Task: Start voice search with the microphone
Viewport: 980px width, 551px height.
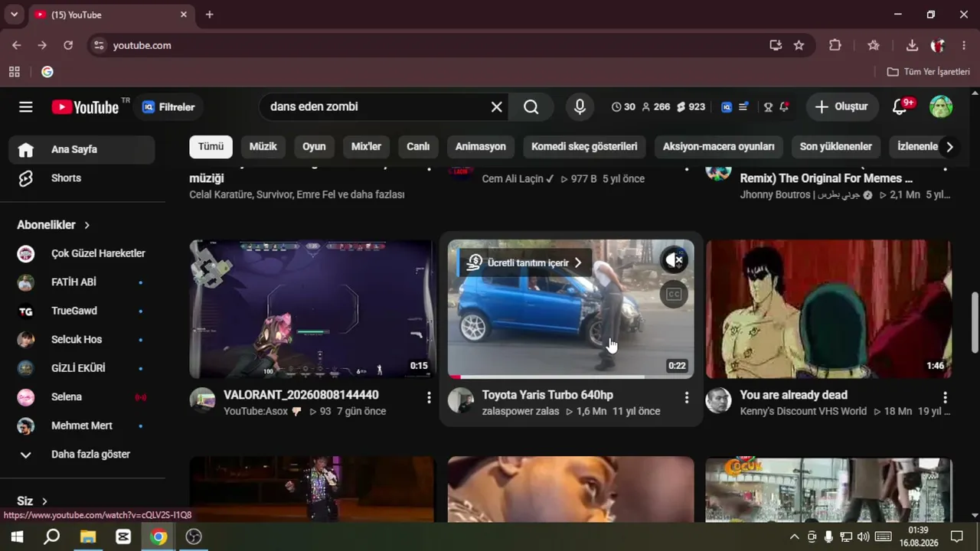Action: [x=580, y=107]
